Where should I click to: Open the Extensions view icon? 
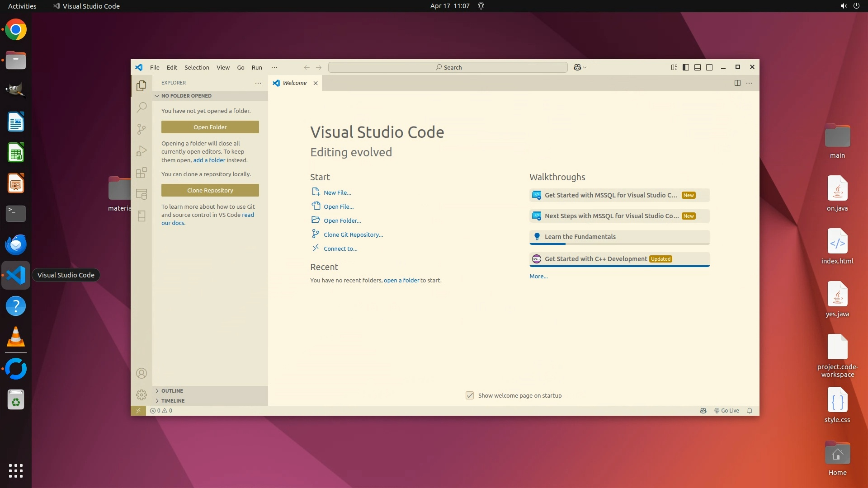pos(142,173)
